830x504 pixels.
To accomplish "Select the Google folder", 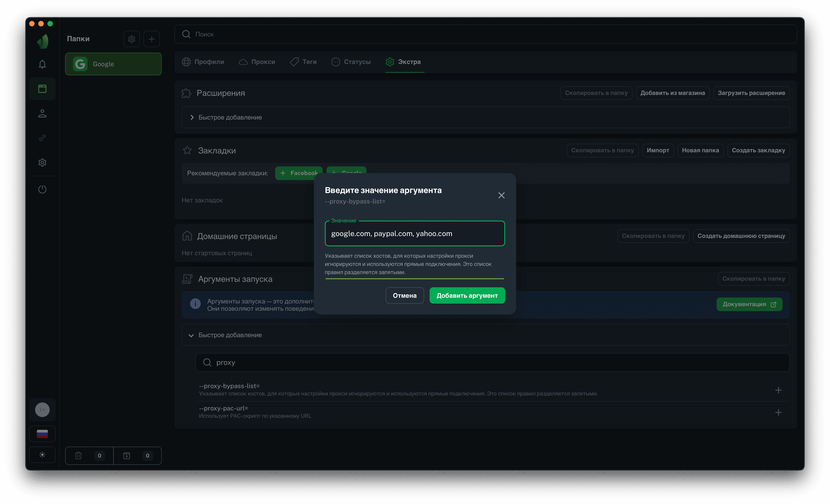I will click(x=113, y=64).
